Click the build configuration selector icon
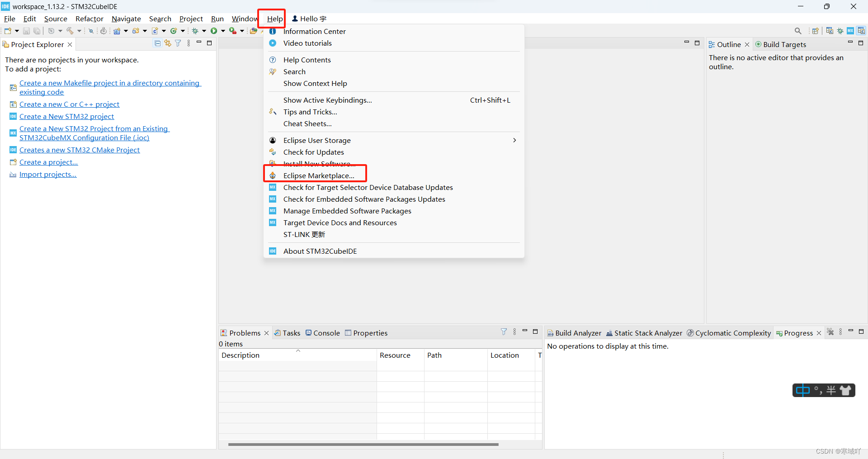 51,31
